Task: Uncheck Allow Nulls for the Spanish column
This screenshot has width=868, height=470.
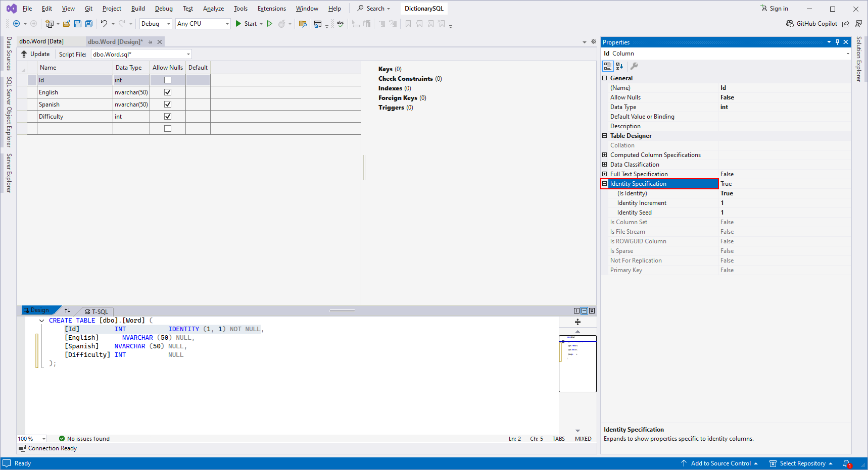Action: click(x=167, y=104)
